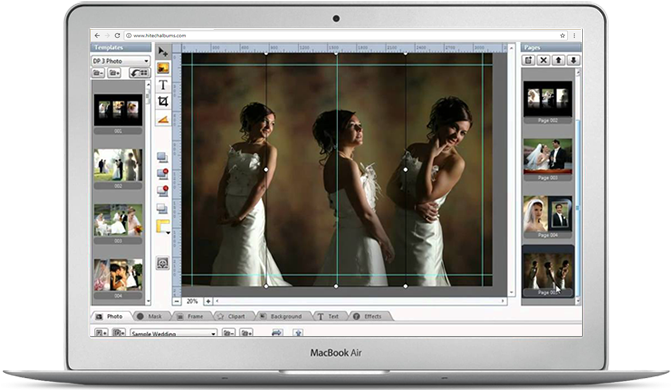
Task: Open the browser three-dot menu
Action: point(574,36)
